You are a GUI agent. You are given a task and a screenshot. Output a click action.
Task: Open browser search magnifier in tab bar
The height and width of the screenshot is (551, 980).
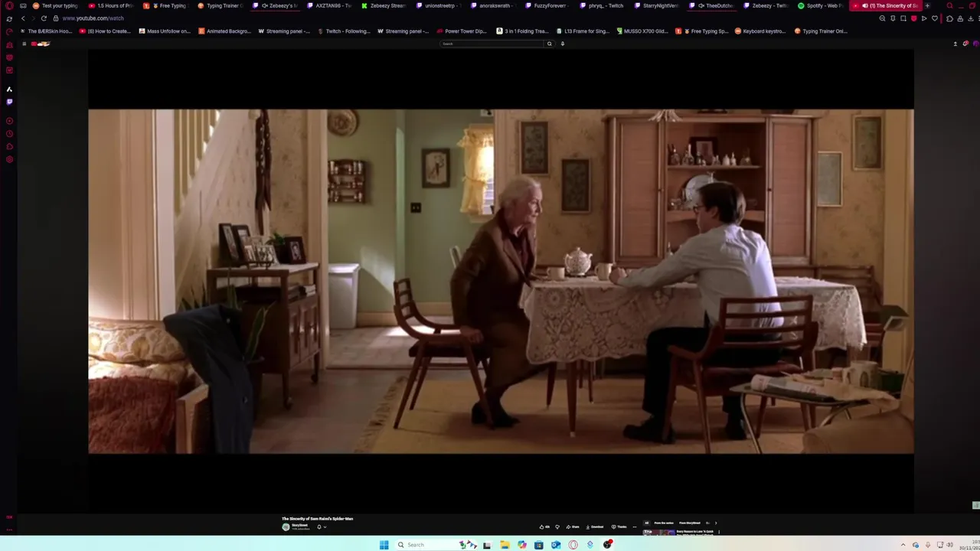click(949, 5)
